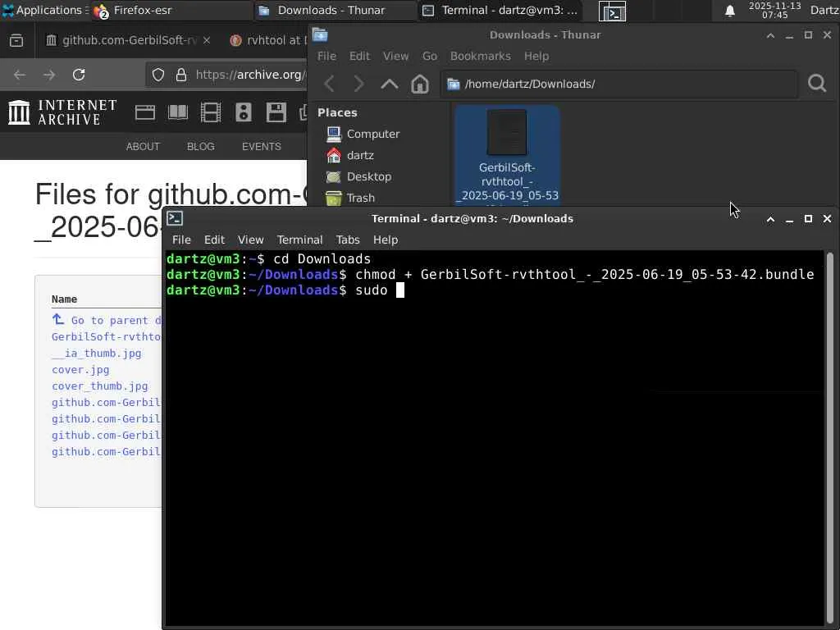Open the Terminal Help menu
The height and width of the screenshot is (630, 840).
(386, 240)
